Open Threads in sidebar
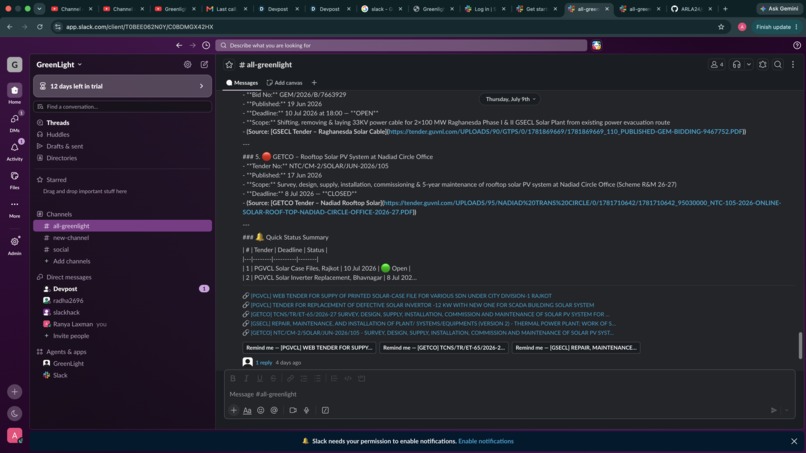The height and width of the screenshot is (453, 806). point(58,122)
